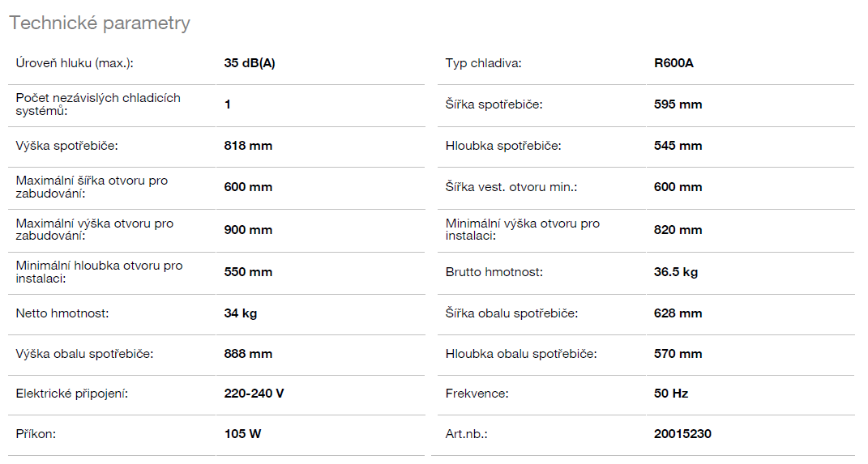Click the Výška spotřebiče value 818 mm

tap(248, 146)
